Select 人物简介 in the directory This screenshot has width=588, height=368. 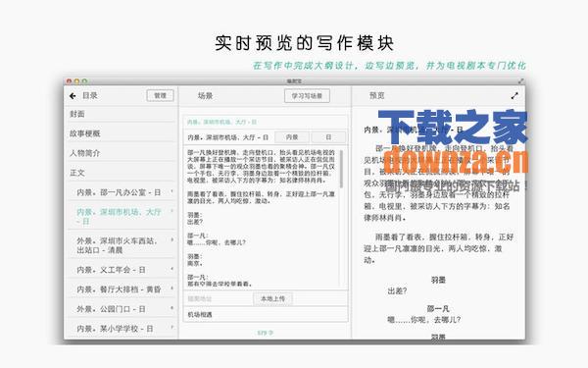(x=122, y=153)
